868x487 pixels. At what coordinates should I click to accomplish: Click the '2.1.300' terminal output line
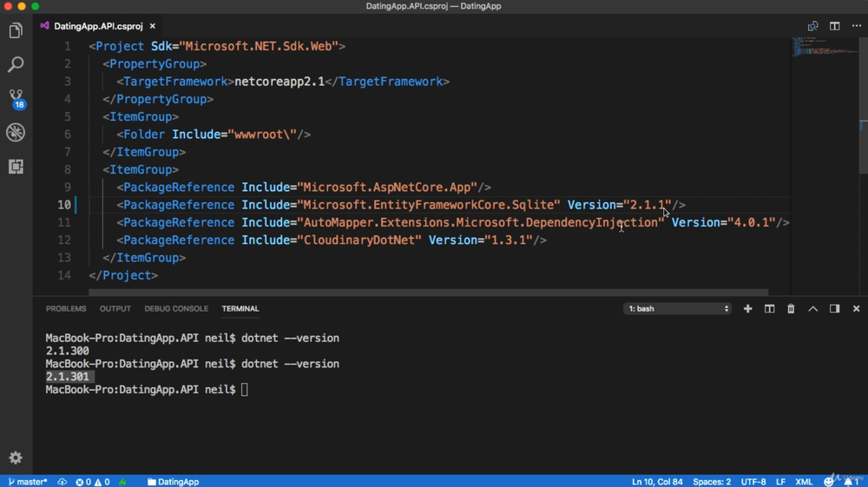click(67, 351)
